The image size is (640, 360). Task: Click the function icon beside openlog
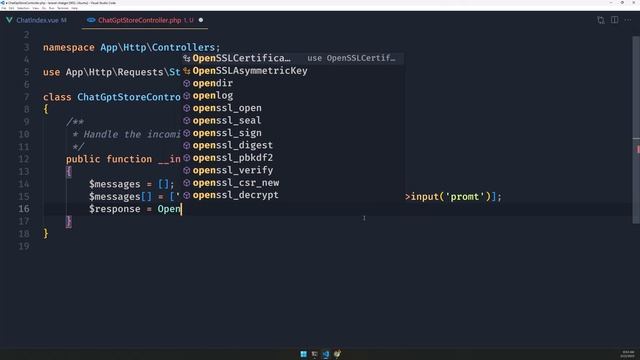click(x=187, y=96)
